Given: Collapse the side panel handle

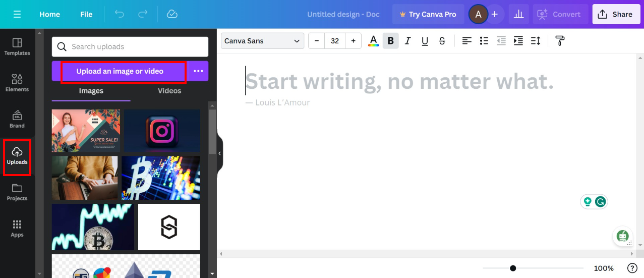Looking at the screenshot, I should 219,153.
